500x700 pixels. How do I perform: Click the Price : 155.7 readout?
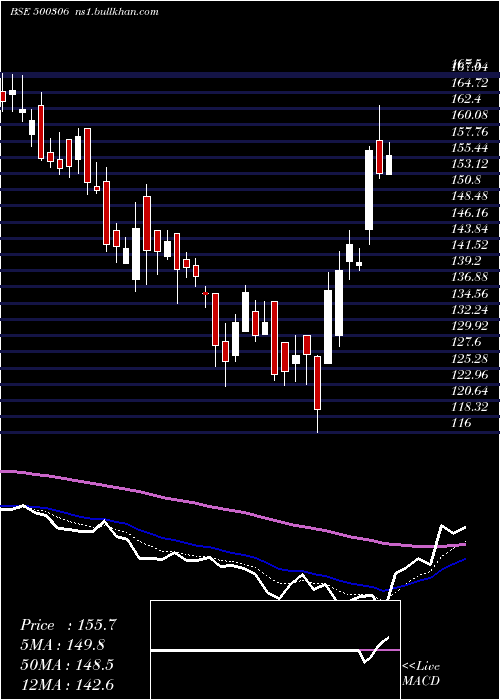pos(68,625)
